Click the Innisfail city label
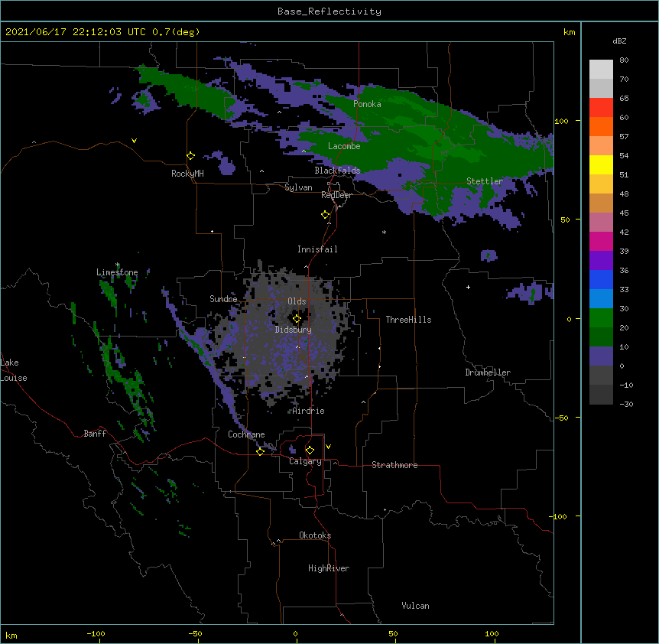The width and height of the screenshot is (659, 644). tap(317, 249)
